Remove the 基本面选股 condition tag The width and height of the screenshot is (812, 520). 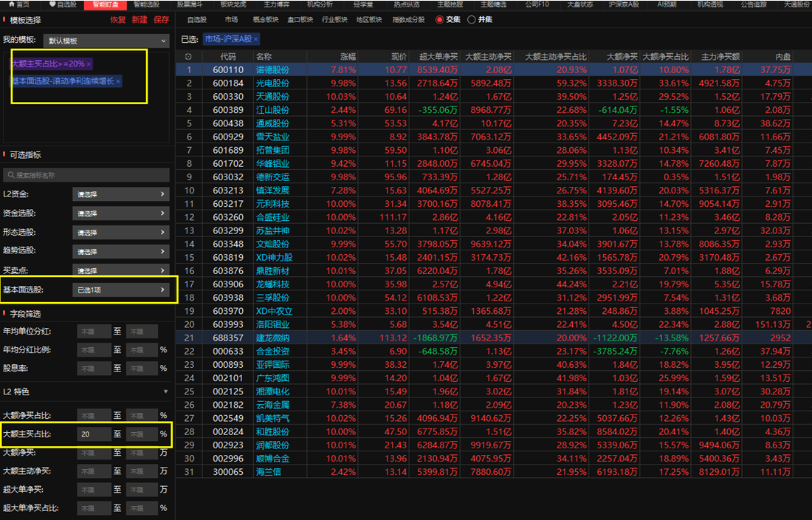tap(117, 81)
